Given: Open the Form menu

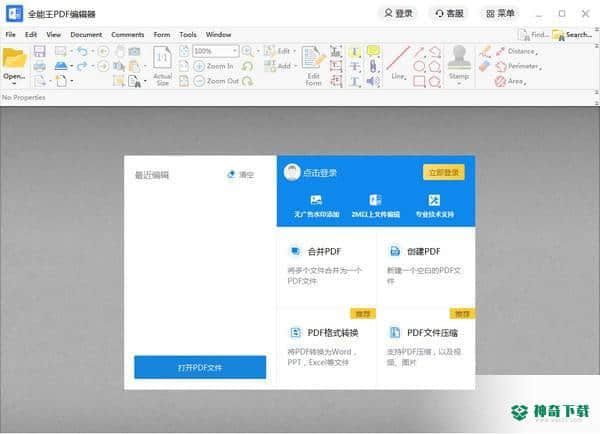Looking at the screenshot, I should click(162, 35).
